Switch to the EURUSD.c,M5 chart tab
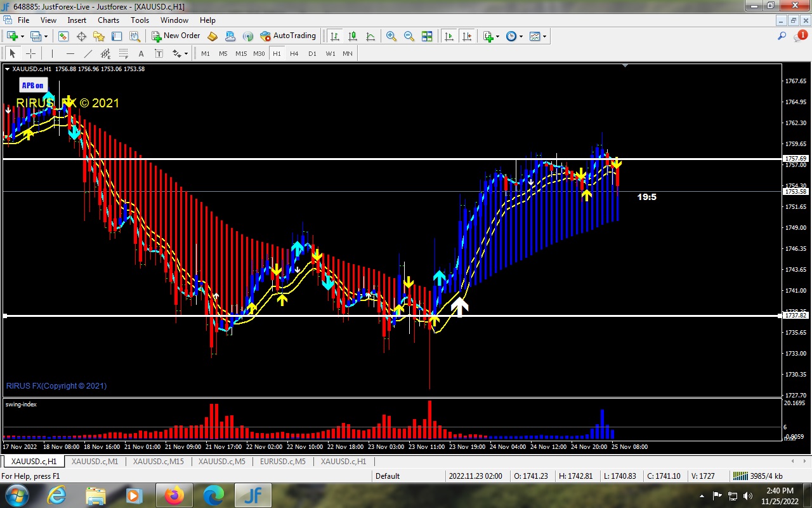Image resolution: width=812 pixels, height=508 pixels. [283, 462]
